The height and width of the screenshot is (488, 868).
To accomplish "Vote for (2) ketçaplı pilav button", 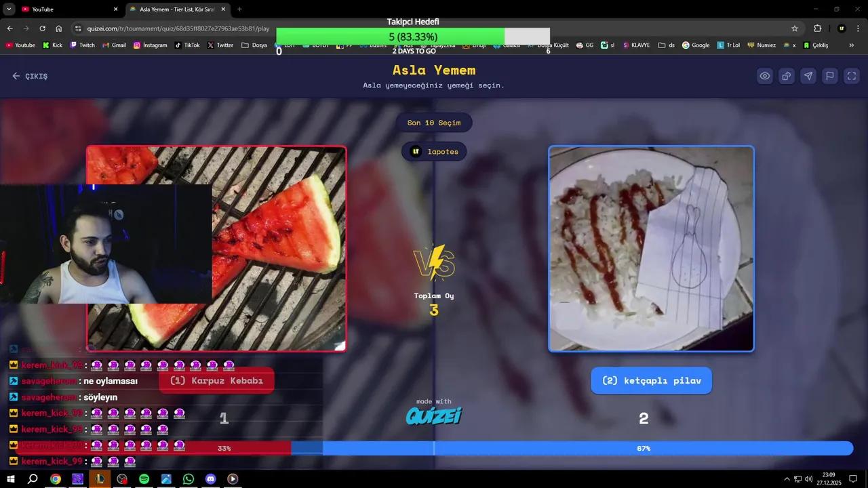I will [x=651, y=380].
